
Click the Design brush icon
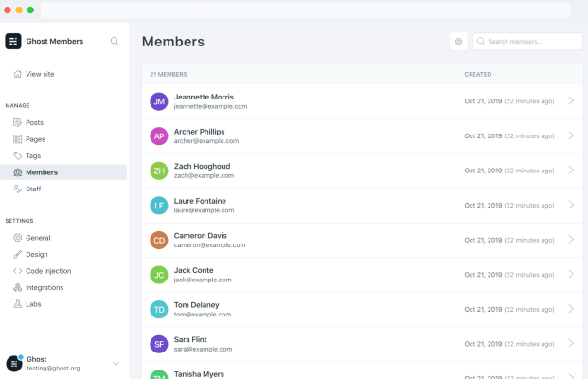(18, 254)
